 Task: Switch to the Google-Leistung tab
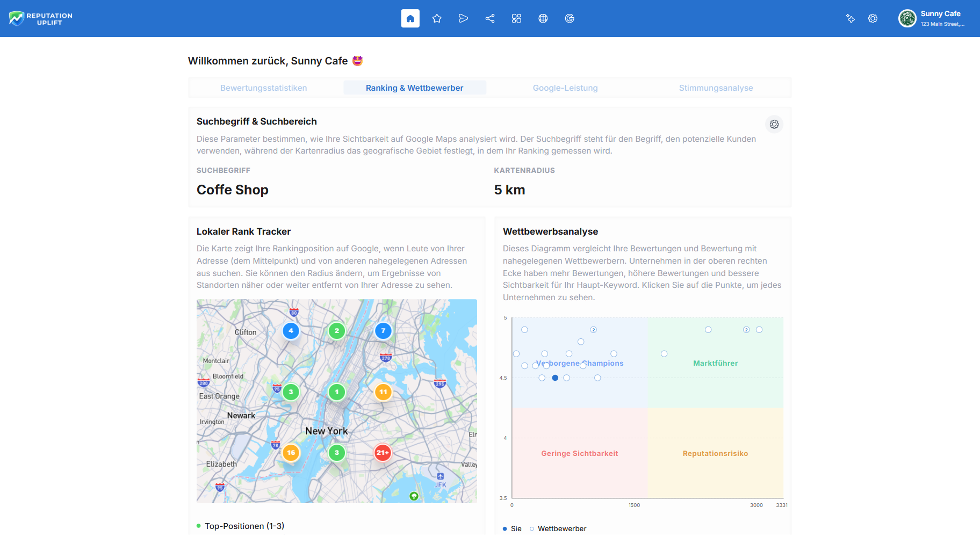[x=565, y=88]
